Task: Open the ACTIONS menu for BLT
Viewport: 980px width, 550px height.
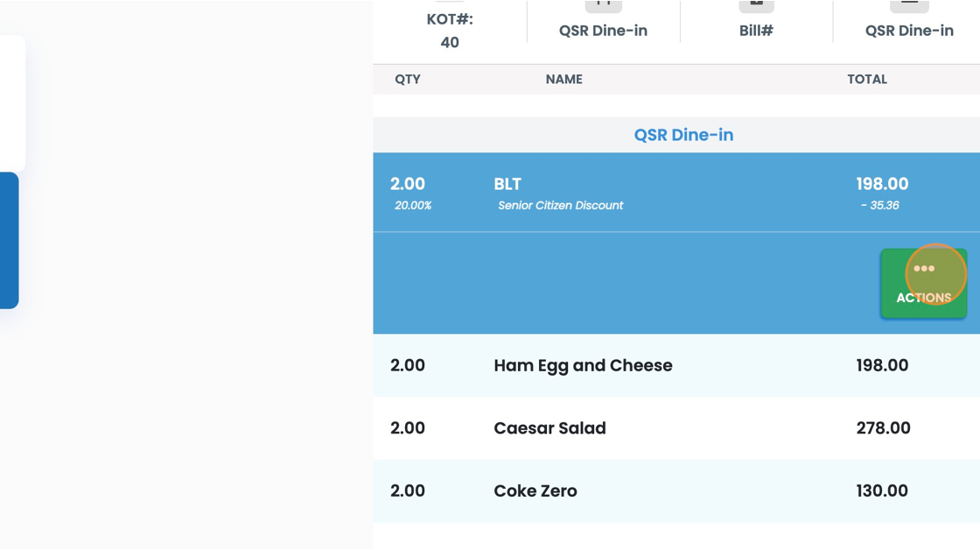Action: (x=923, y=283)
